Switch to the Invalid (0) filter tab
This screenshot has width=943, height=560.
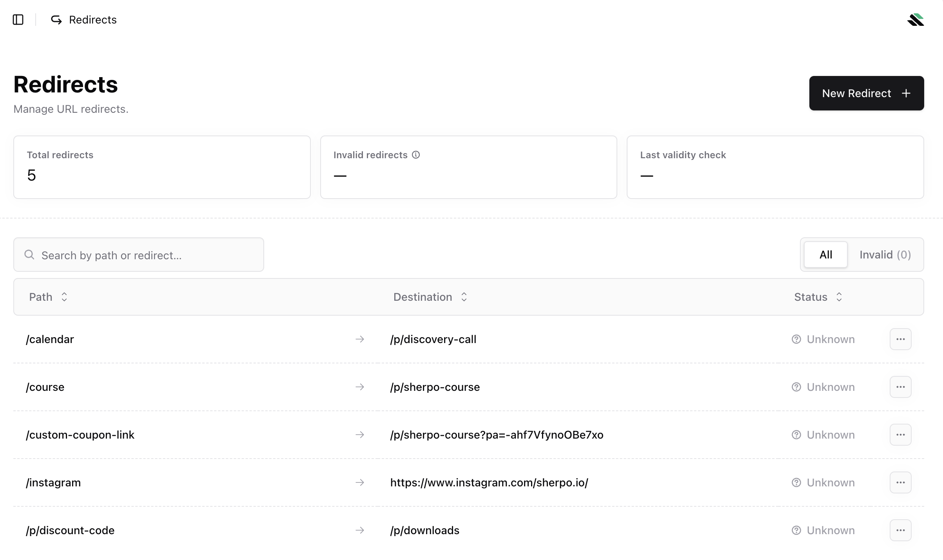885,255
